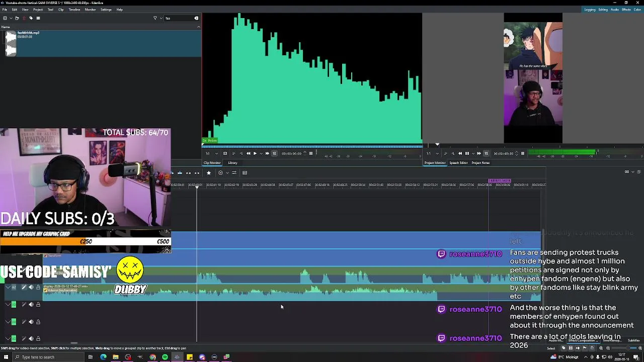This screenshot has height=362, width=644.
Task: Click the Windows Start button
Action: tap(6, 357)
